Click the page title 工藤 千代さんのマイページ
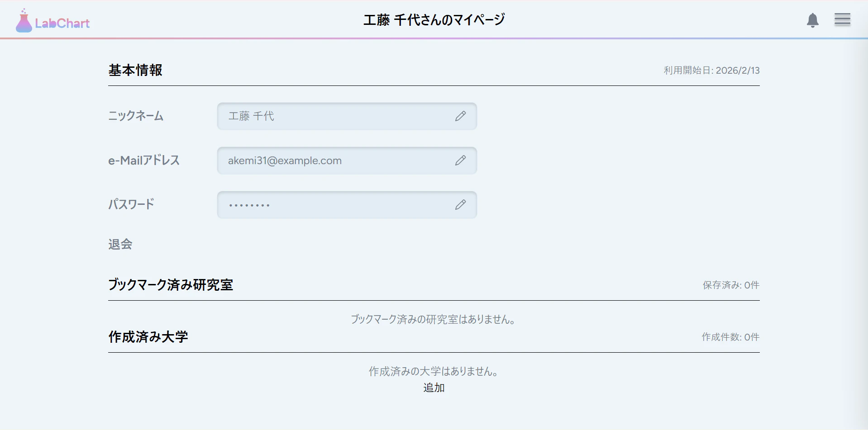The width and height of the screenshot is (868, 430). tap(434, 20)
